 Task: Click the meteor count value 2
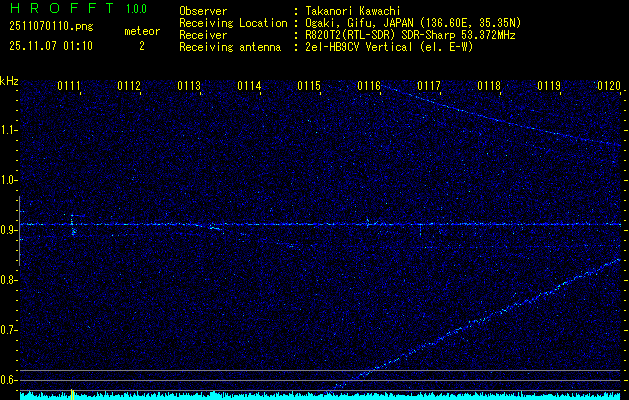point(142,46)
